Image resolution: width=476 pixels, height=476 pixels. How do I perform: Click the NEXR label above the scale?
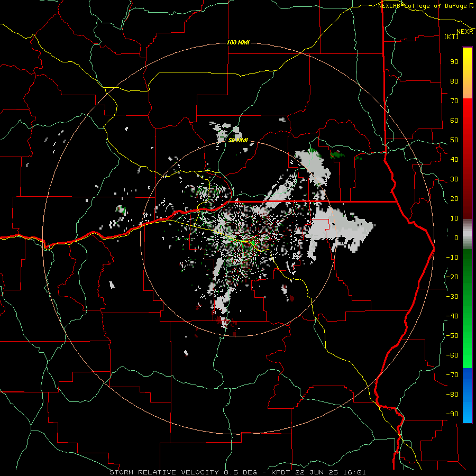click(465, 32)
